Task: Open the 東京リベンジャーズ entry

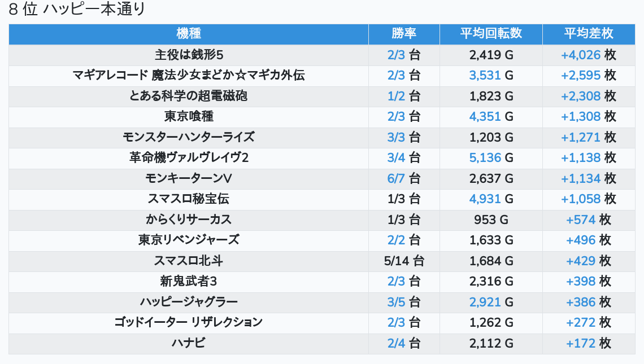Action: coord(189,240)
